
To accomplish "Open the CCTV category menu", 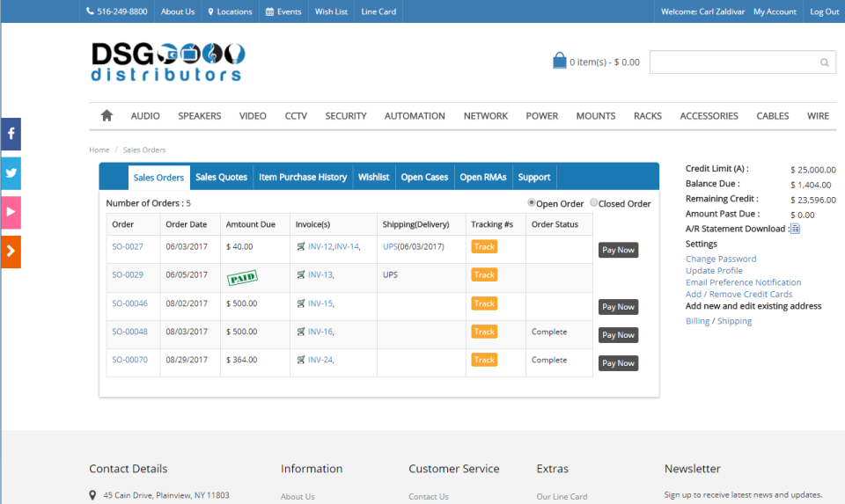I will point(296,116).
